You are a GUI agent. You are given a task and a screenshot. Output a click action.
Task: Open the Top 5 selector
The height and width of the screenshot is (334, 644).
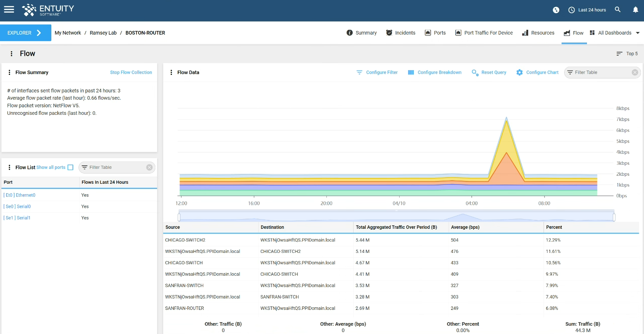coord(627,53)
